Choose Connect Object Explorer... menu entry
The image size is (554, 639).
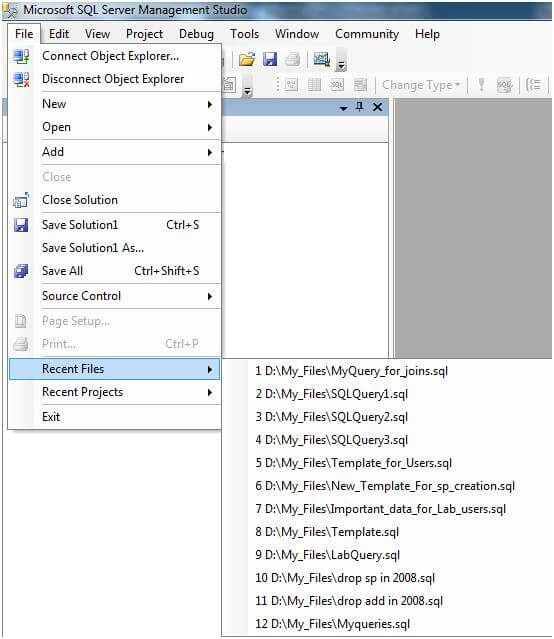[x=115, y=56]
